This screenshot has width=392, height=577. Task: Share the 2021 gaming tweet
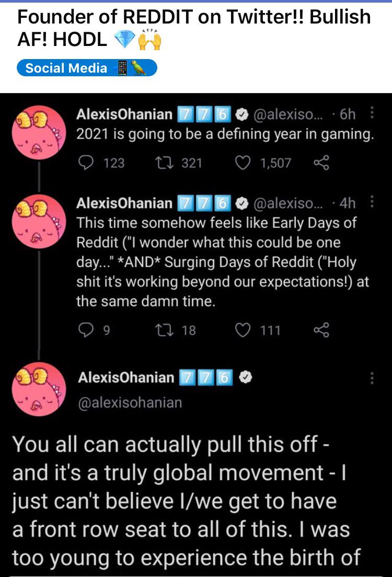pyautogui.click(x=320, y=163)
